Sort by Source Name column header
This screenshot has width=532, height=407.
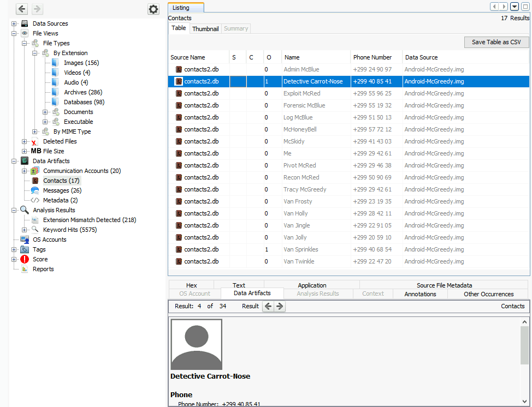(x=199, y=57)
